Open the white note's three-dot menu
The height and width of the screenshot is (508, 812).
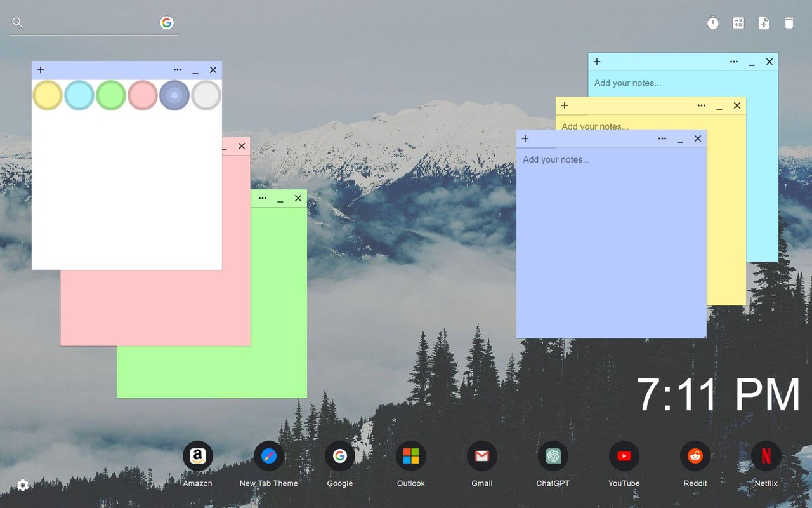(178, 70)
